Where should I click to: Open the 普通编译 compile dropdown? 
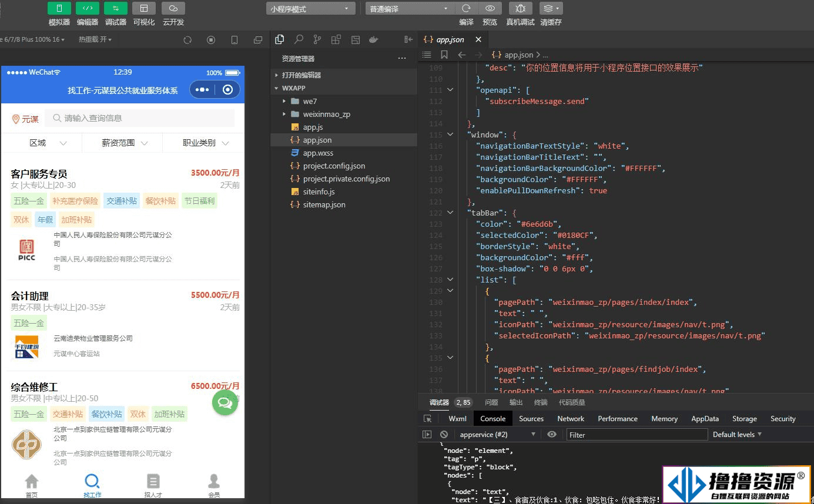[409, 9]
